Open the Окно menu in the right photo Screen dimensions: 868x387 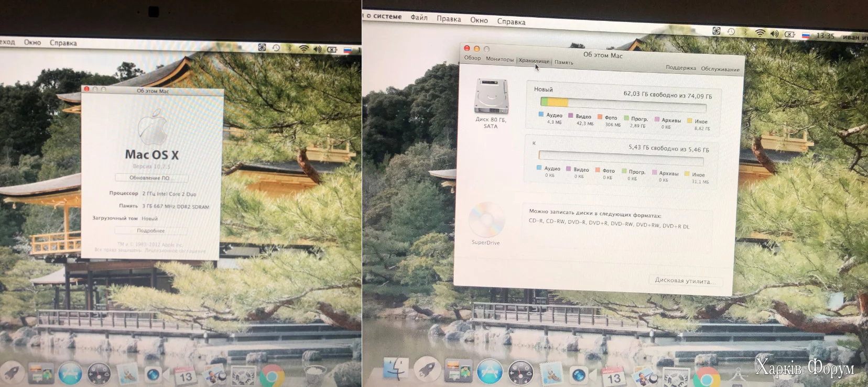pyautogui.click(x=479, y=20)
